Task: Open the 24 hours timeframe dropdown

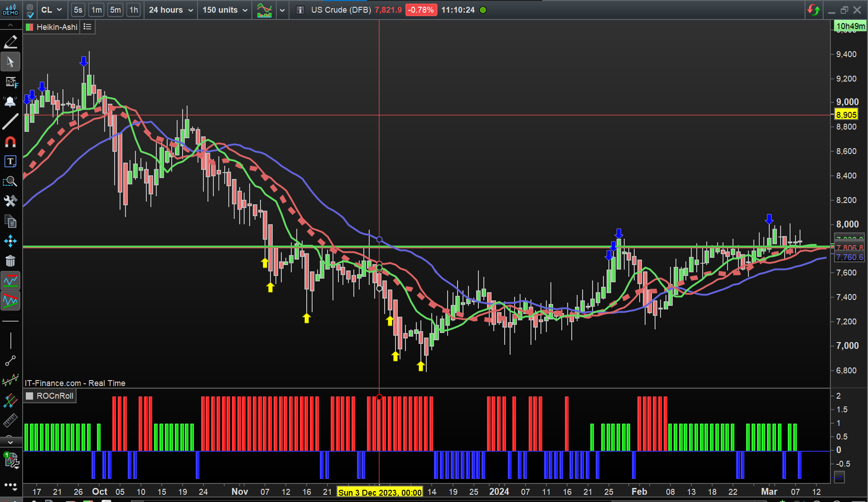Action: coord(171,10)
